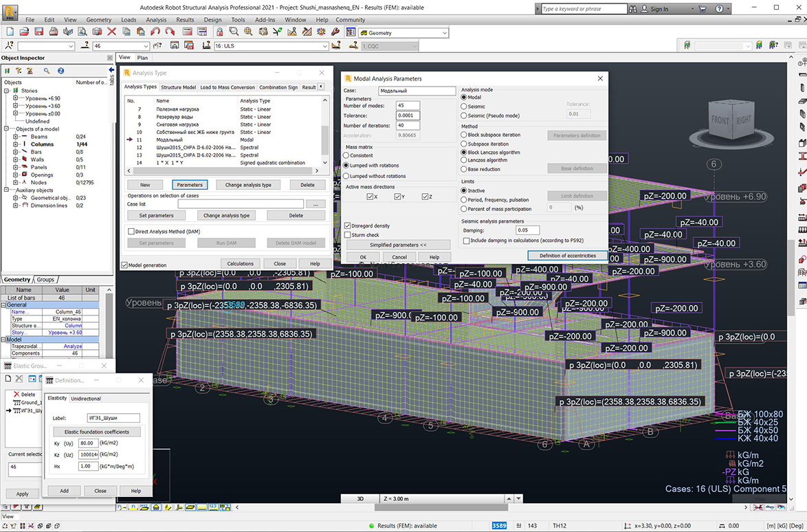This screenshot has height=532, width=807.
Task: Click the Number of modes input field
Action: [408, 105]
